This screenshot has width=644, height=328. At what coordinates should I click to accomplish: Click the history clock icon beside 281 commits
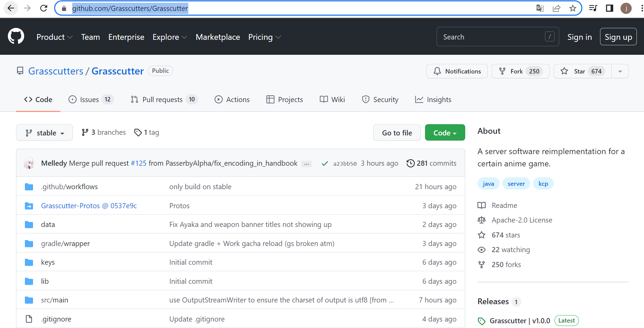point(411,163)
